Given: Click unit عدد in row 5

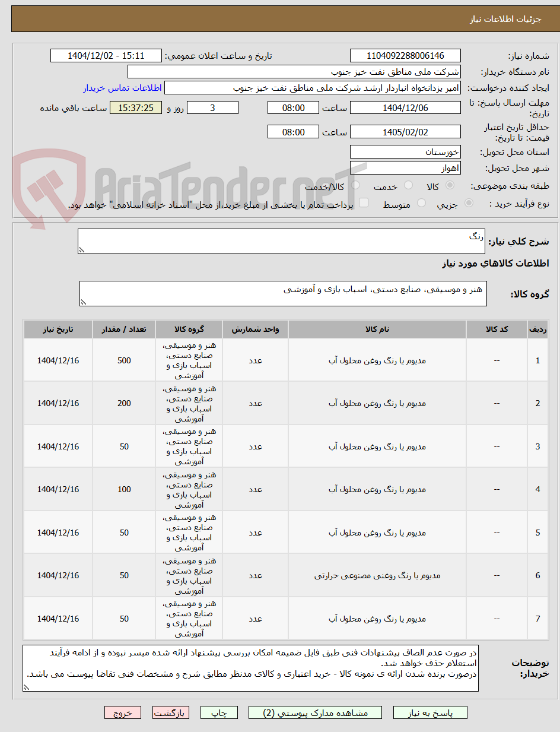Looking at the screenshot, I should 255,533.
